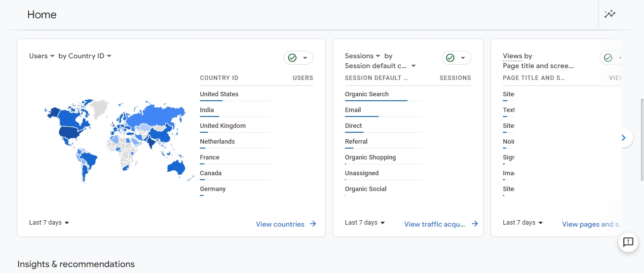Viewport: 644px width, 273px height.
Task: Select the Organic Search channel row
Action: 367,94
